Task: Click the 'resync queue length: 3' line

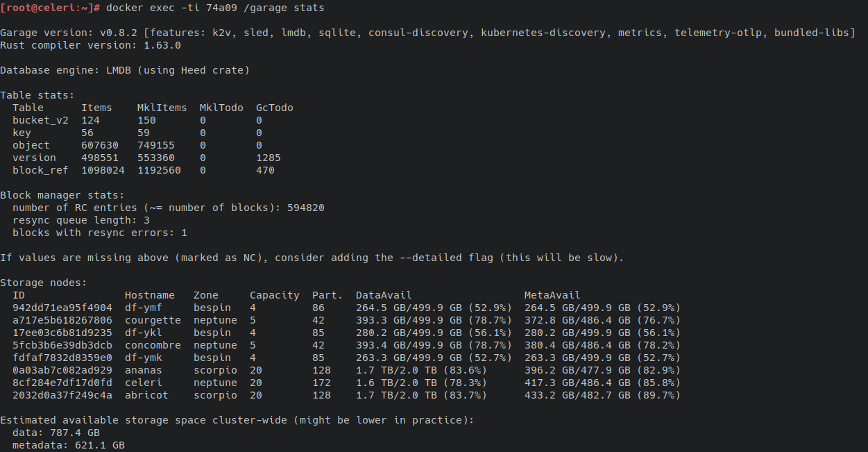Action: click(x=81, y=220)
